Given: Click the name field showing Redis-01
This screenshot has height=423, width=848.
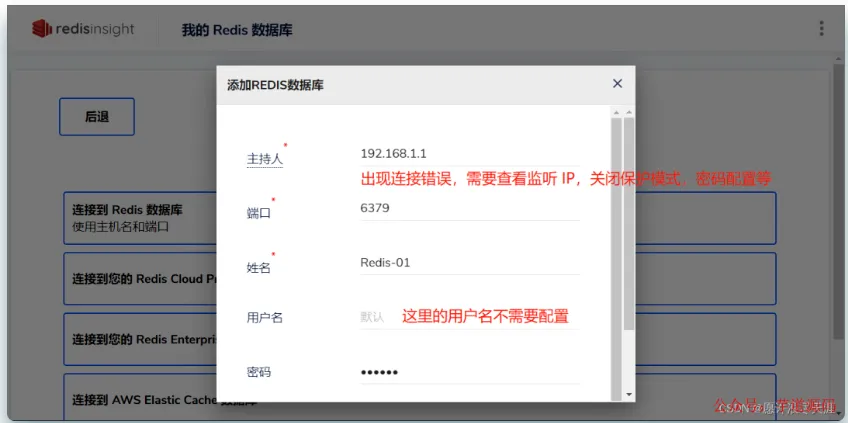Looking at the screenshot, I should coord(469,263).
